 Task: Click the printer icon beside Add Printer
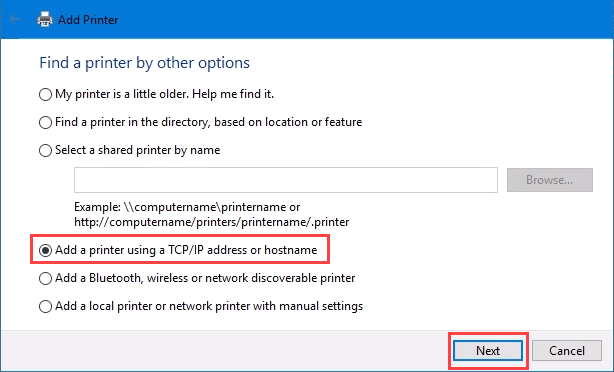[x=45, y=19]
